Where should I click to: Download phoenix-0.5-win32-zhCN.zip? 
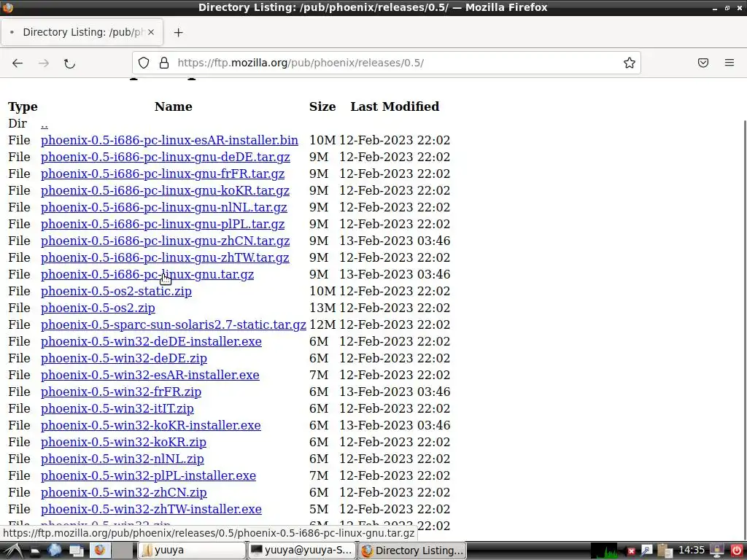124,492
